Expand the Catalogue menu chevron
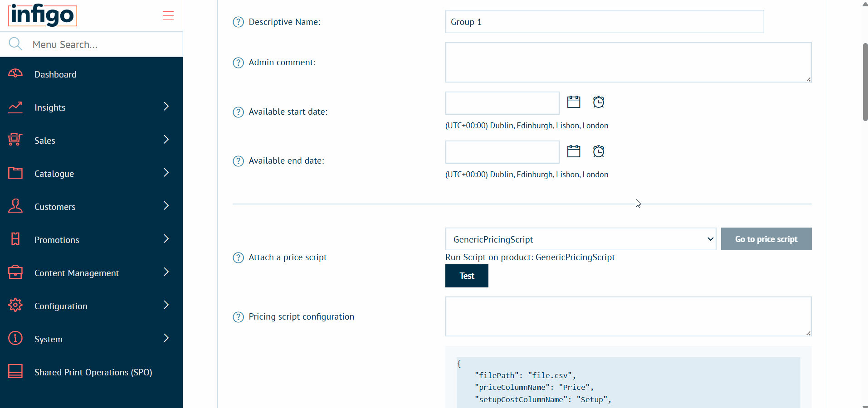This screenshot has width=868, height=408. [166, 172]
